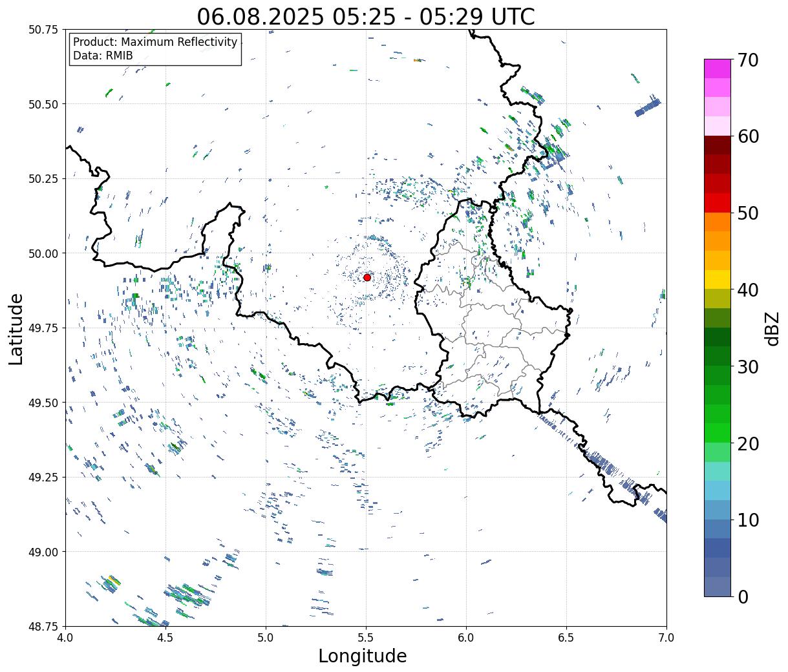Screen dimensions: 788x672
Task: Click the colorbar tick label 40
Action: (x=748, y=290)
